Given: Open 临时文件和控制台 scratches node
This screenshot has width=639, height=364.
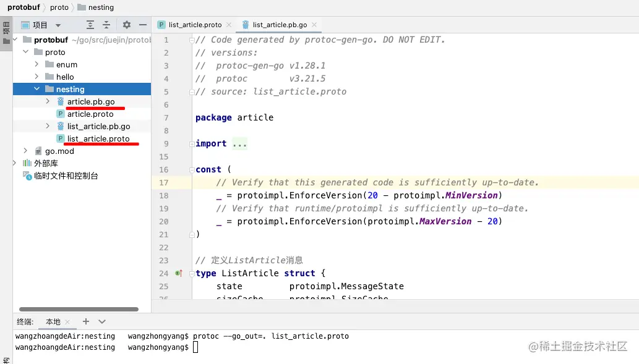Looking at the screenshot, I should pyautogui.click(x=66, y=176).
